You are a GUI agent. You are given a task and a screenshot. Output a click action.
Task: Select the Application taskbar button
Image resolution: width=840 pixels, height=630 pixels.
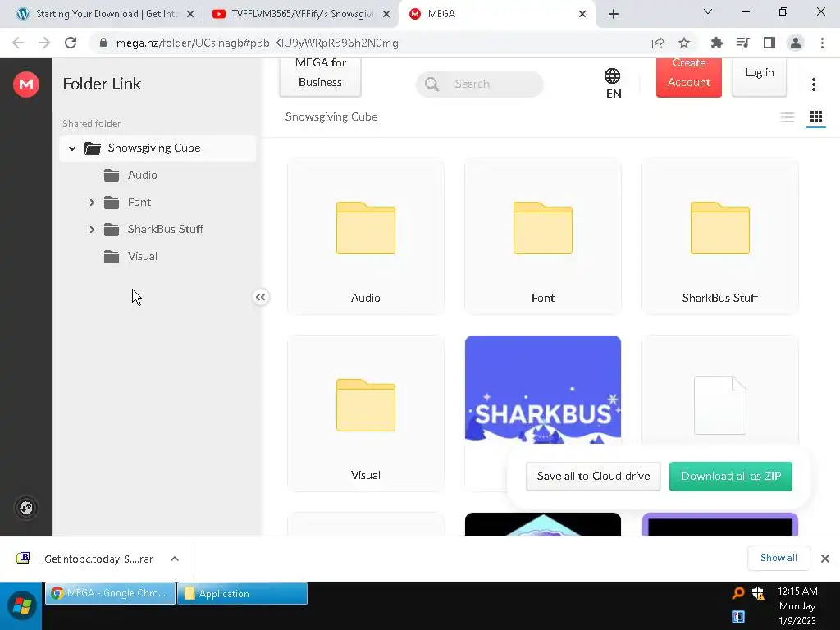point(242,593)
